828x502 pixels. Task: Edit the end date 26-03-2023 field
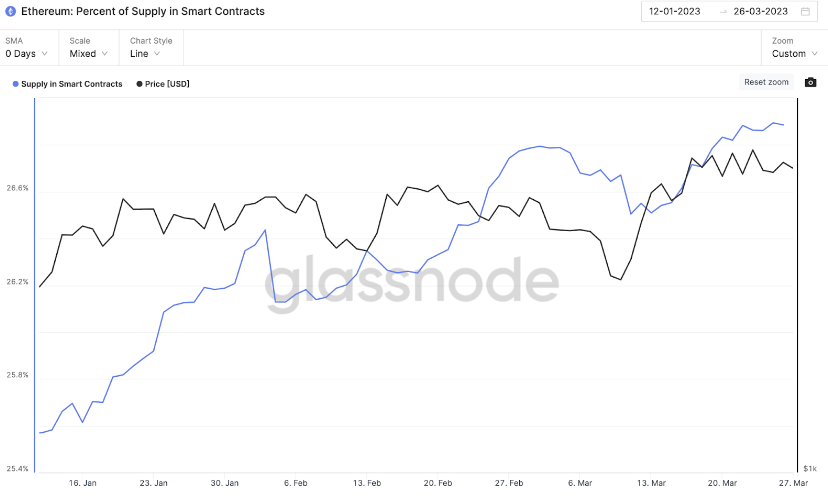click(762, 12)
